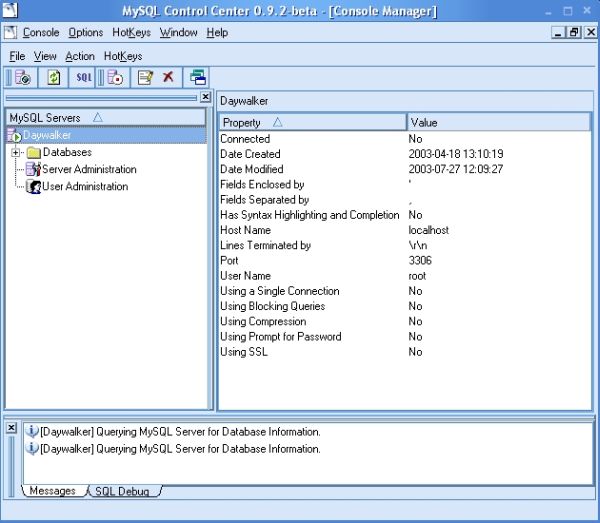Click the User Administration icon
Viewport: 600px width, 523px height.
pos(33,186)
